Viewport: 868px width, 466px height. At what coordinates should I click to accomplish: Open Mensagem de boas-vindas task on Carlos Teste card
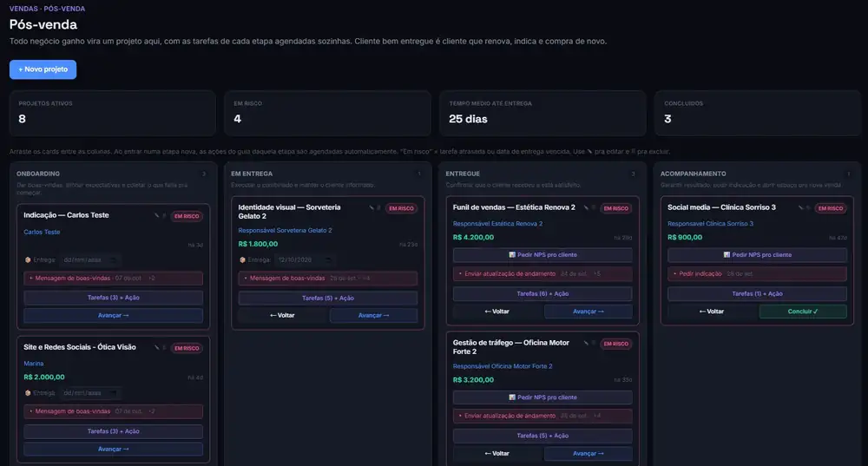tap(113, 279)
